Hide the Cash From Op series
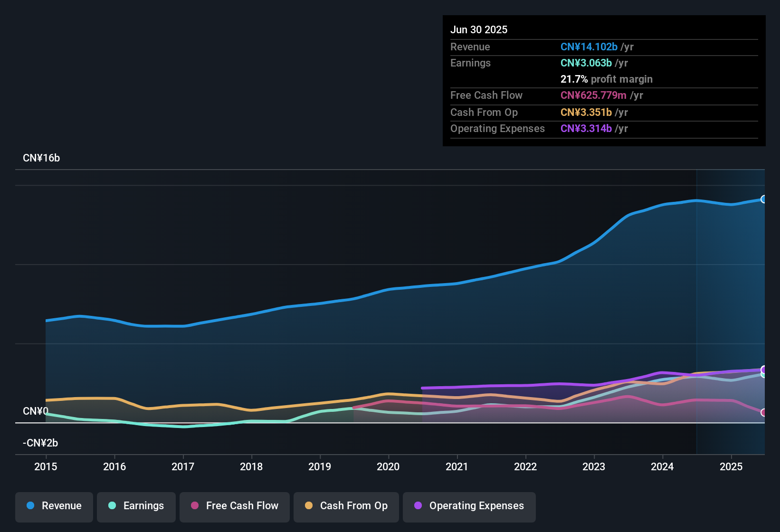 click(x=346, y=506)
